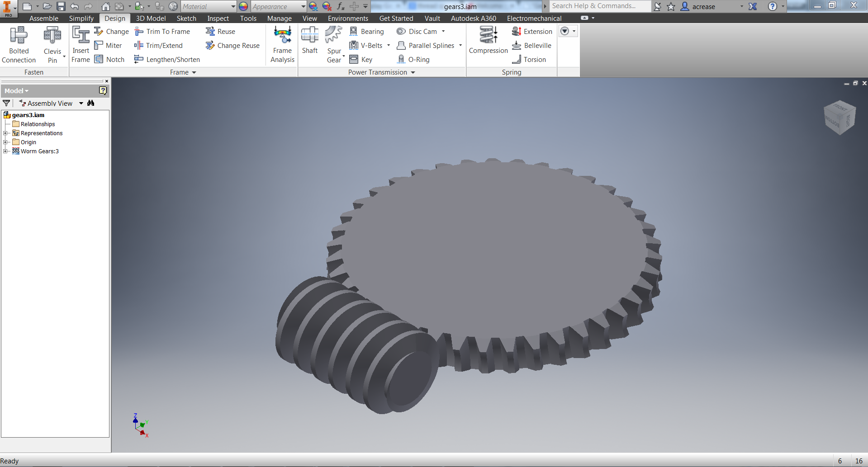Image resolution: width=868 pixels, height=467 pixels.
Task: Expand the Frame panel dropdown arrow
Action: tap(194, 72)
